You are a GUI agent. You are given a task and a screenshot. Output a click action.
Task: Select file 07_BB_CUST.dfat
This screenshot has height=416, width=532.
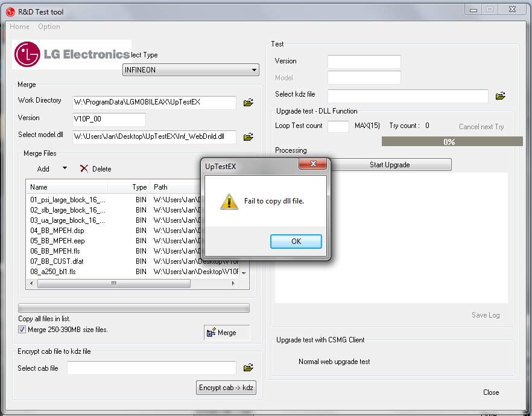57,261
